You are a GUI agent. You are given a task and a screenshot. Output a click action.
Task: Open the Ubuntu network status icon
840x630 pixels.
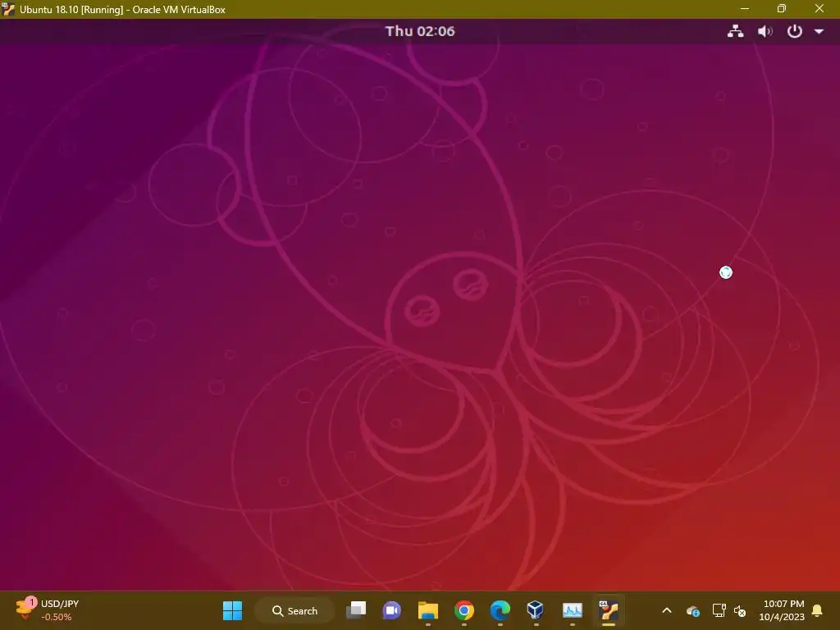click(735, 32)
